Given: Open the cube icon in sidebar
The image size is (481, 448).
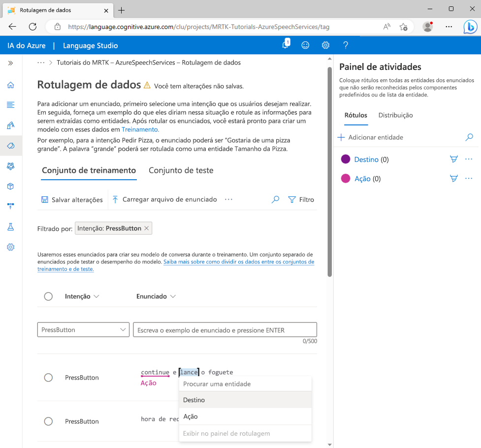Looking at the screenshot, I should pos(11,186).
